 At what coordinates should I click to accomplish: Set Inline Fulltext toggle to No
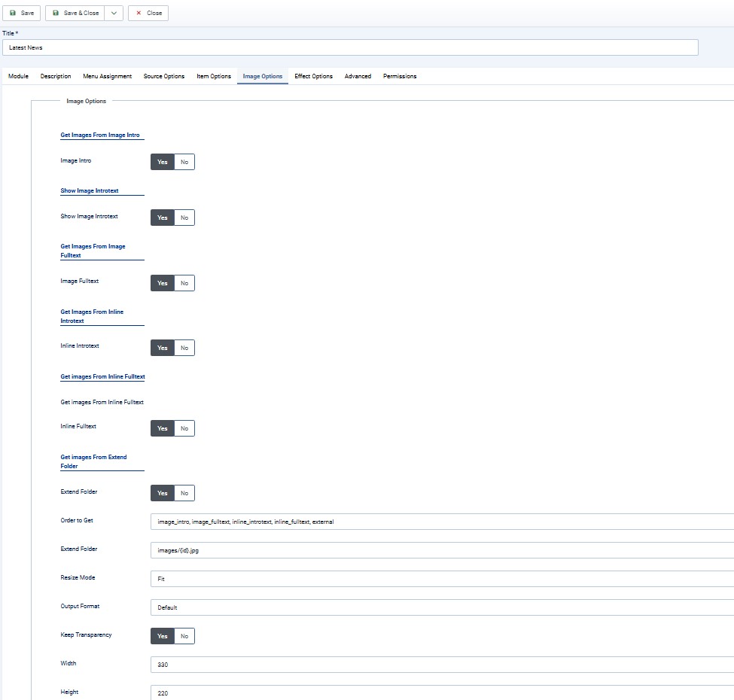pos(184,428)
